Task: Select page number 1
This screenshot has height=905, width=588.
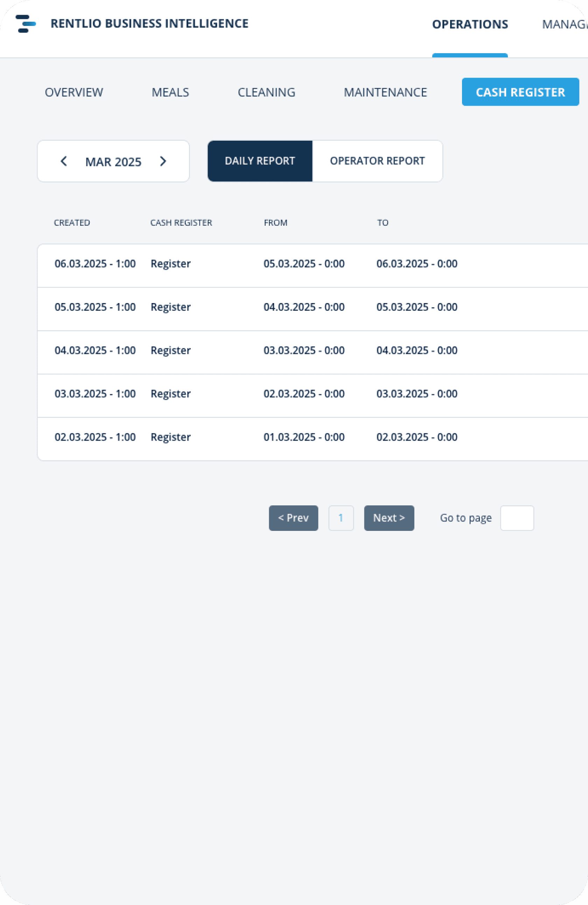Action: (x=341, y=518)
